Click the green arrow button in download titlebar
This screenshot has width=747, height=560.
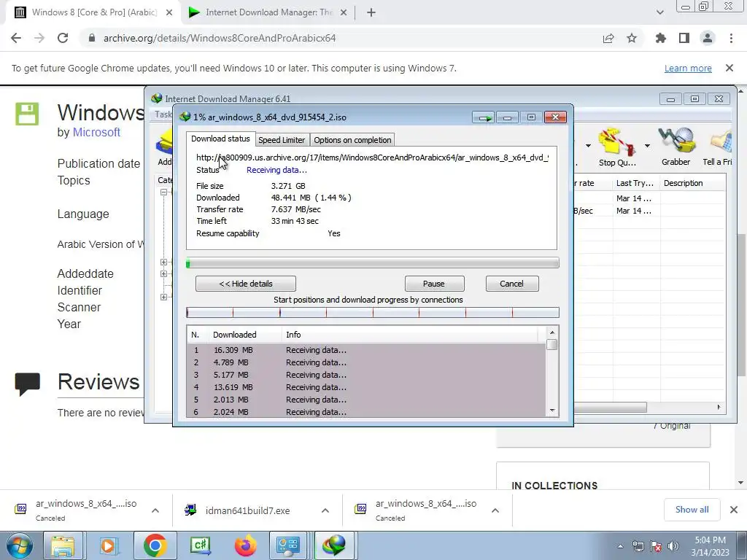pos(484,117)
